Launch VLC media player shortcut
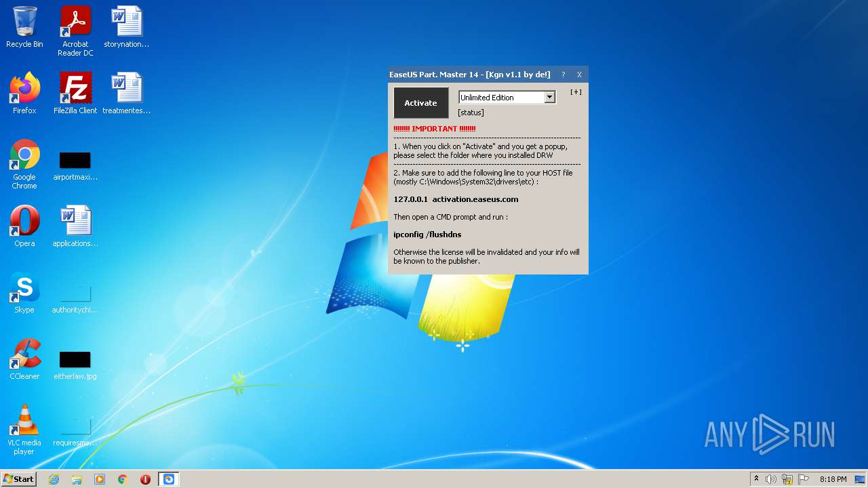868x488 pixels. point(24,430)
